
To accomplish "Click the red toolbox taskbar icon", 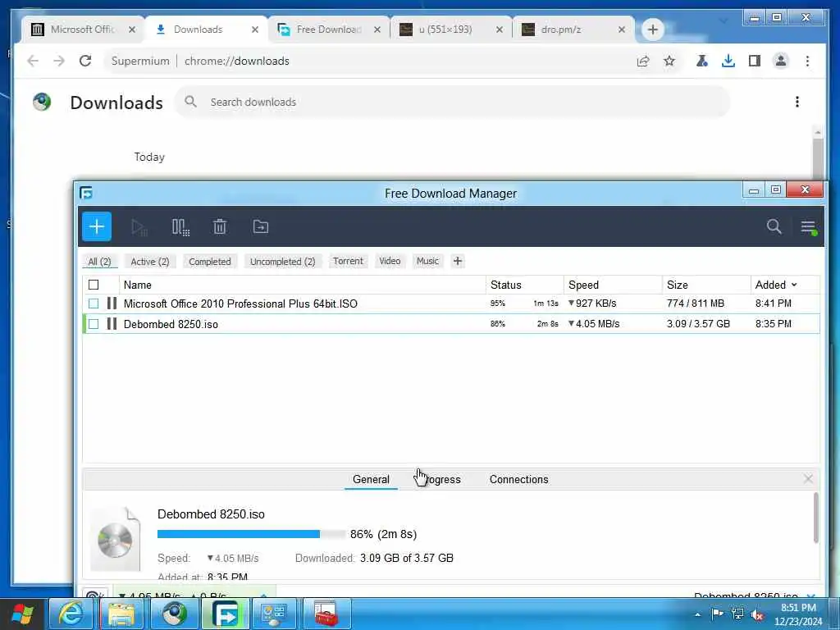I will [x=326, y=614].
